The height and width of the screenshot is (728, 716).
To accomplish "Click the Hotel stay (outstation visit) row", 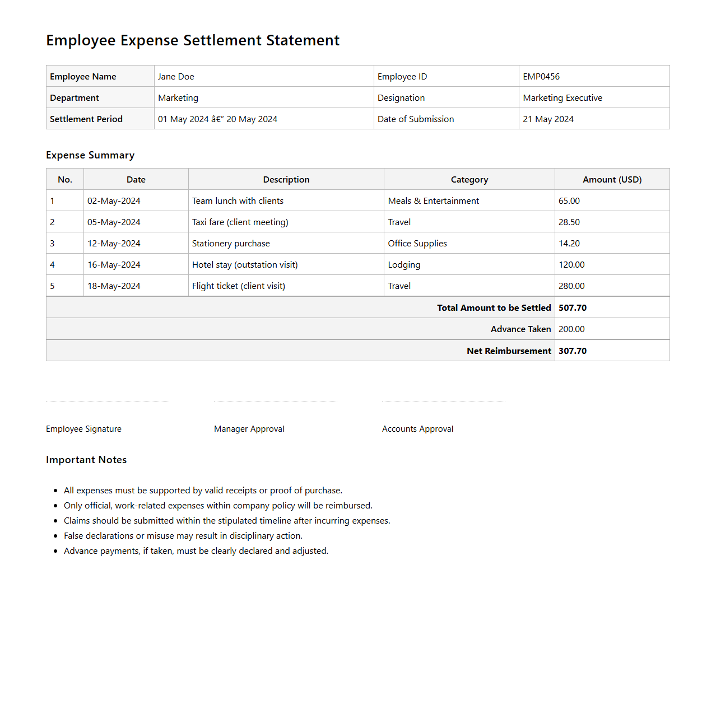I will tap(245, 265).
